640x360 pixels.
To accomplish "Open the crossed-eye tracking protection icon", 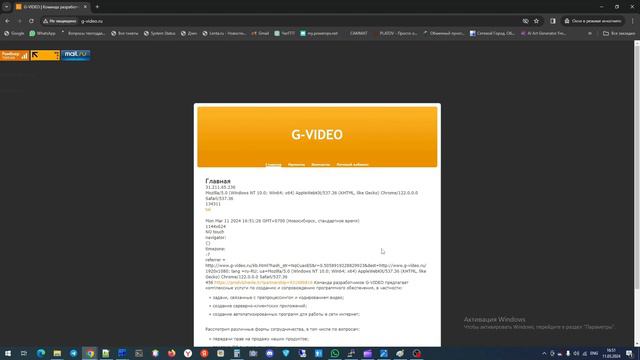I will click(x=526, y=21).
